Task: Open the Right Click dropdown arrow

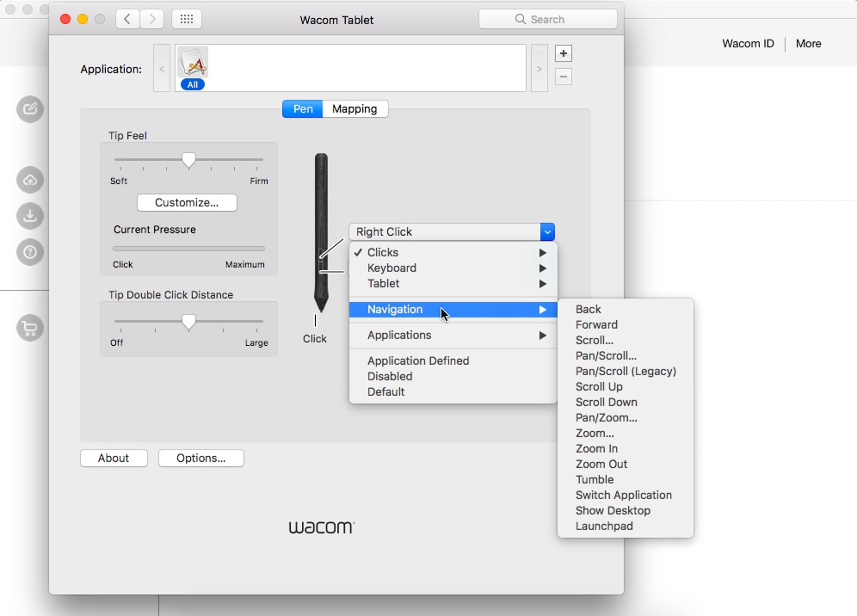Action: point(547,232)
